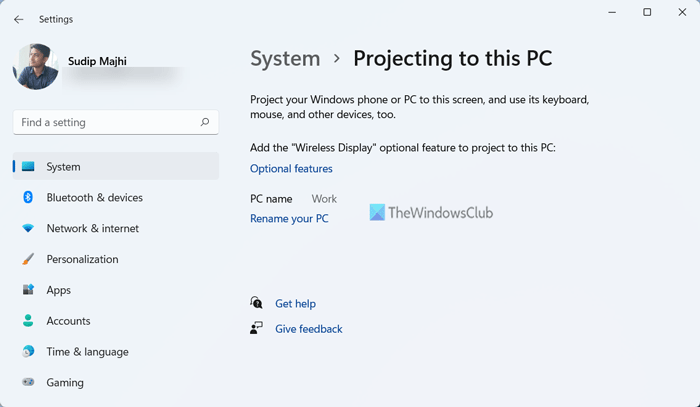The width and height of the screenshot is (700, 407).
Task: Go to Bluetooth & devices settings
Action: pyautogui.click(x=94, y=198)
